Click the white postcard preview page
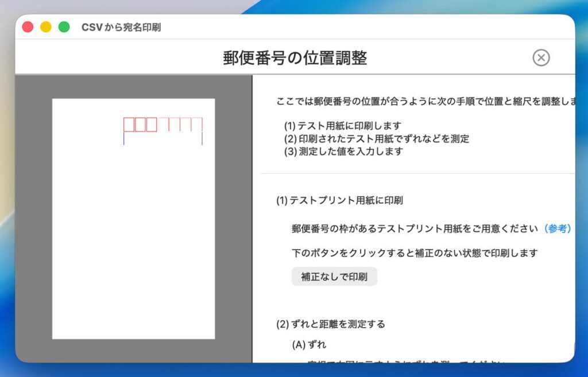588x377 pixels. point(133,241)
